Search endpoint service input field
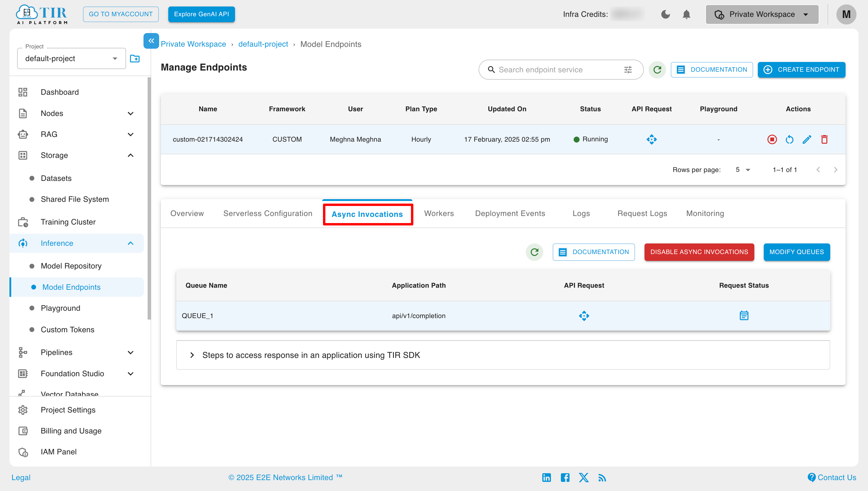 coord(561,70)
